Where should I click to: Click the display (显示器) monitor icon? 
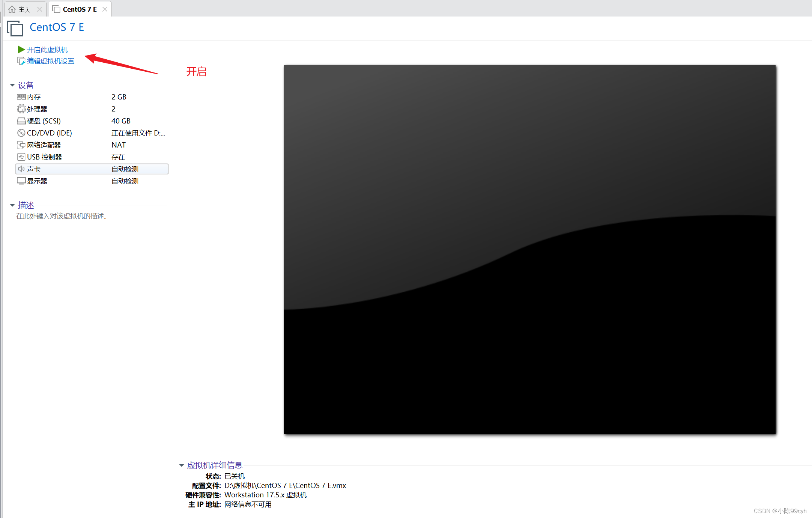pos(21,181)
